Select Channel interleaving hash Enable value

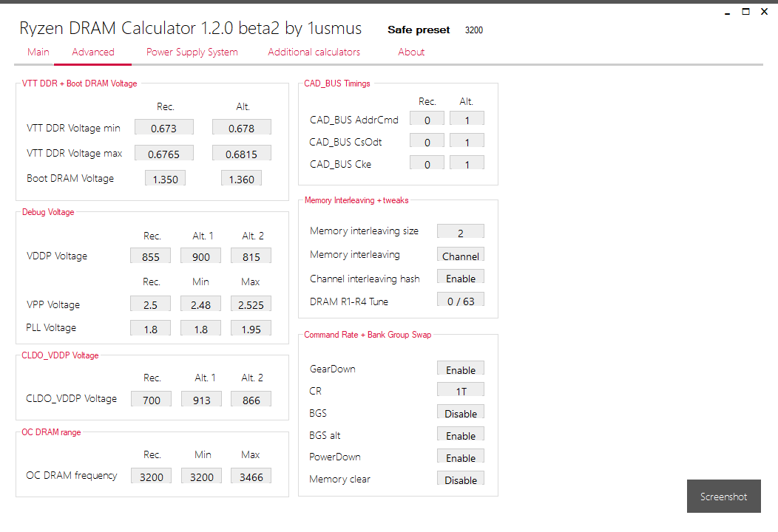point(461,278)
